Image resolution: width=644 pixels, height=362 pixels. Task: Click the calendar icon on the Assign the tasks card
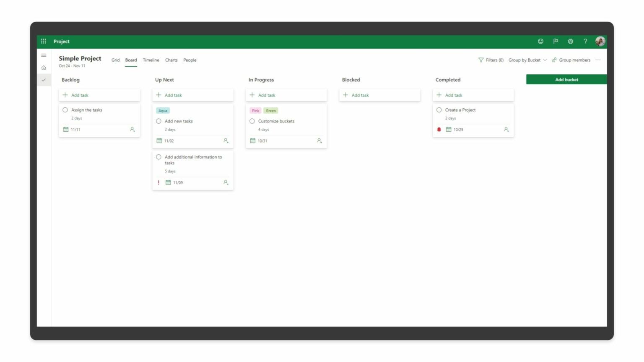point(66,129)
